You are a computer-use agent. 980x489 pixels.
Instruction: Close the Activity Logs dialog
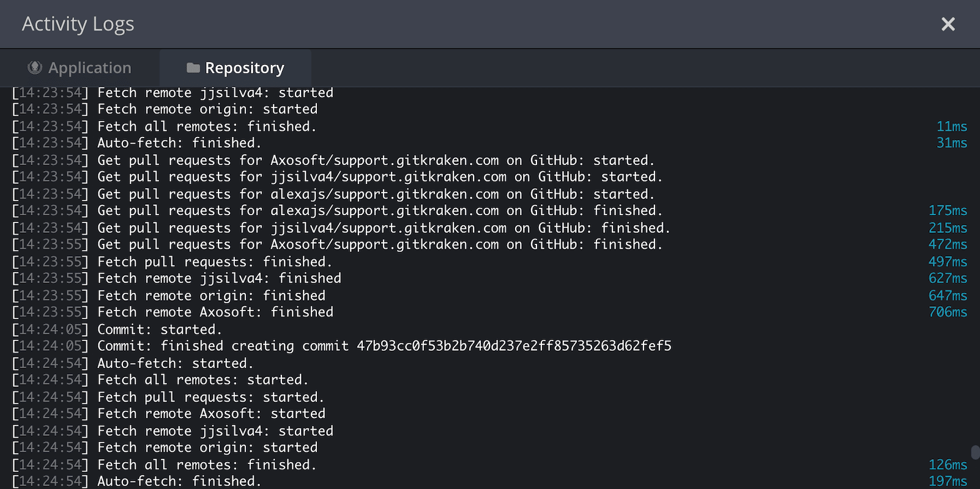[948, 24]
